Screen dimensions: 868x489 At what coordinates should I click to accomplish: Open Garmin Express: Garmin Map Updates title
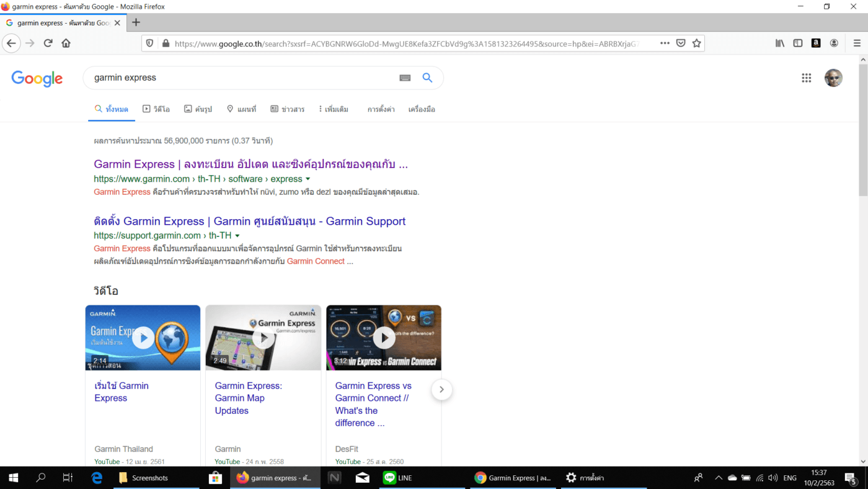point(249,398)
